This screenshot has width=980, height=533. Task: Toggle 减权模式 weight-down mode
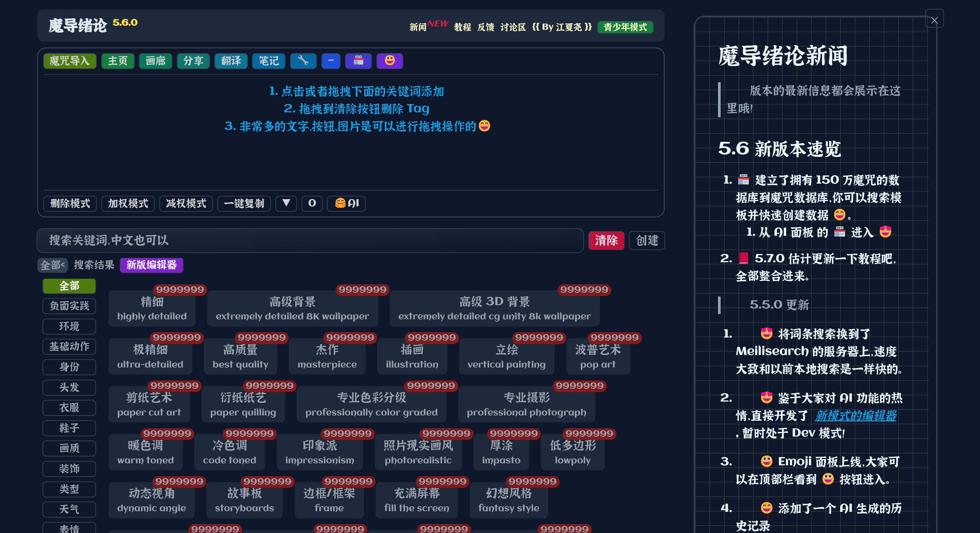186,203
